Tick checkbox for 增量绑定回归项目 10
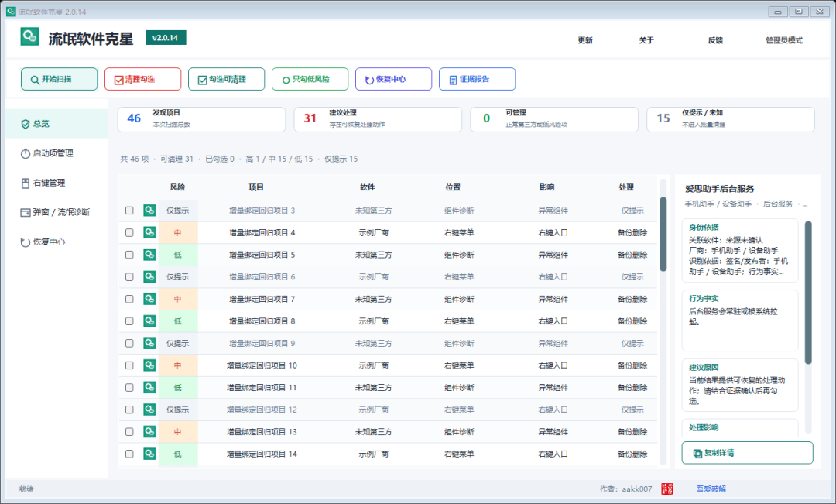Viewport: 836px width, 504px height. pos(129,365)
